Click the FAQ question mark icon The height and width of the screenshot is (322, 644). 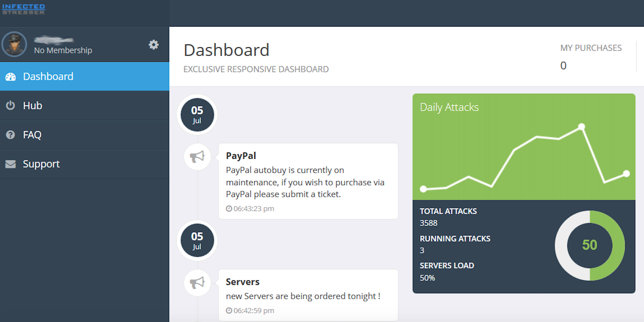click(x=10, y=135)
